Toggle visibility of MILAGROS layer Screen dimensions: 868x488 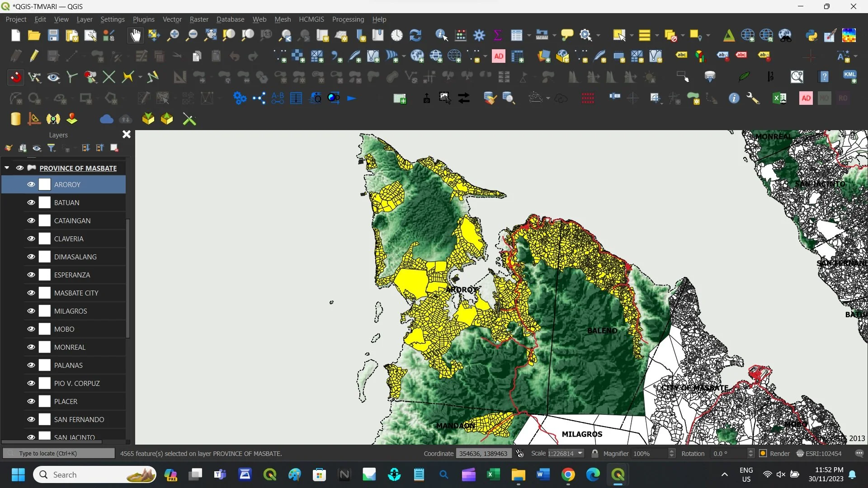click(x=31, y=311)
